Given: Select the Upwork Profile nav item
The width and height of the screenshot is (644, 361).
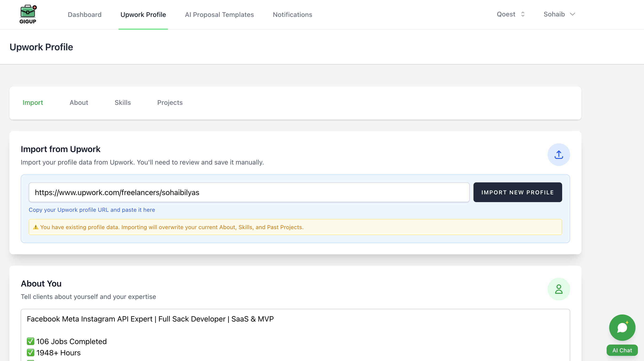Looking at the screenshot, I should click(143, 15).
